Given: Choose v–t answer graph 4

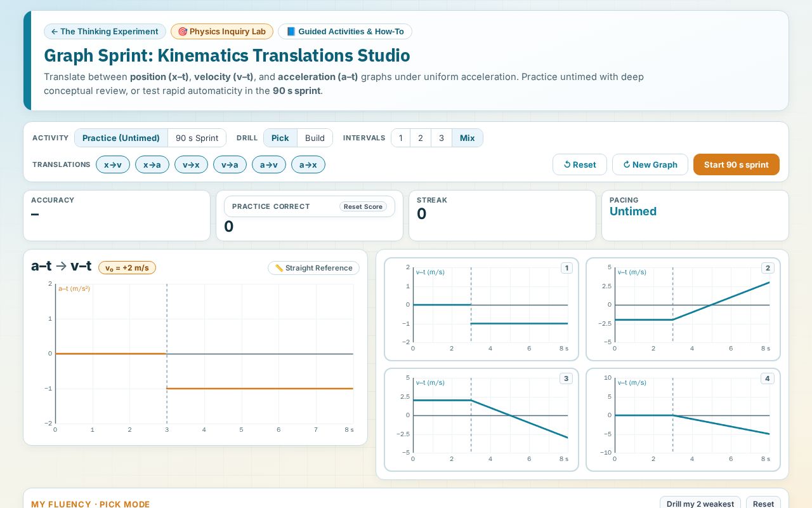Looking at the screenshot, I should 683,420.
